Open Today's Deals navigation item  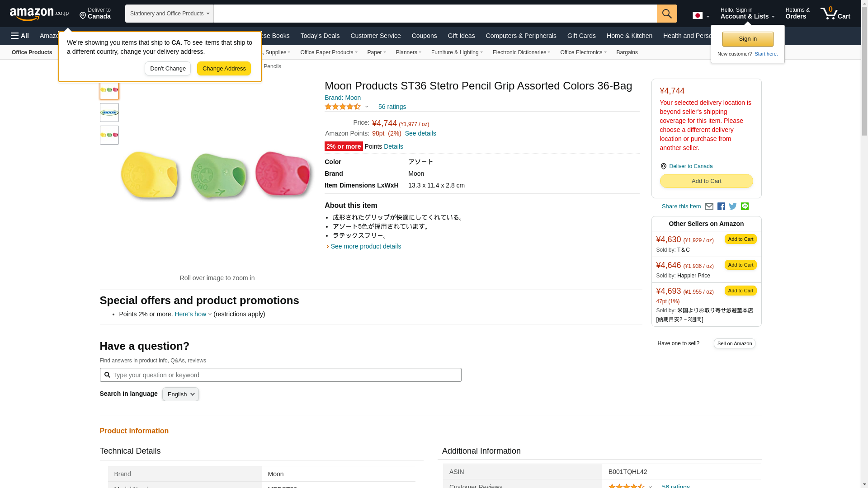(320, 36)
